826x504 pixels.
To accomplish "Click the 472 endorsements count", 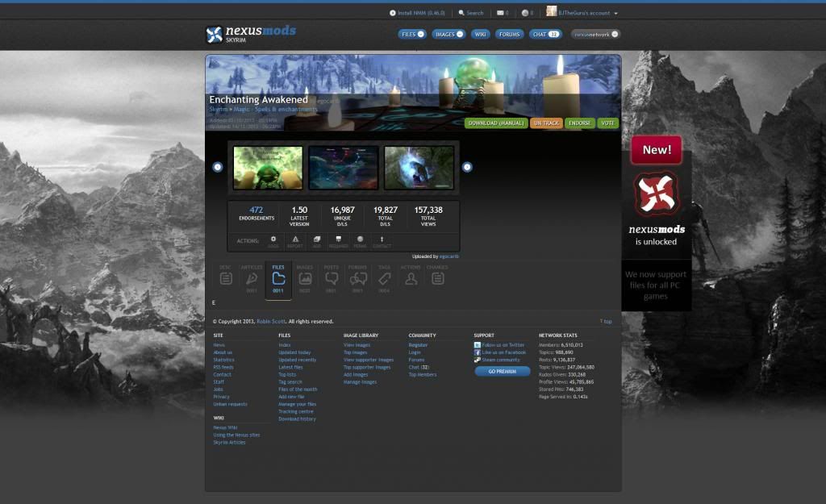I will (x=256, y=210).
